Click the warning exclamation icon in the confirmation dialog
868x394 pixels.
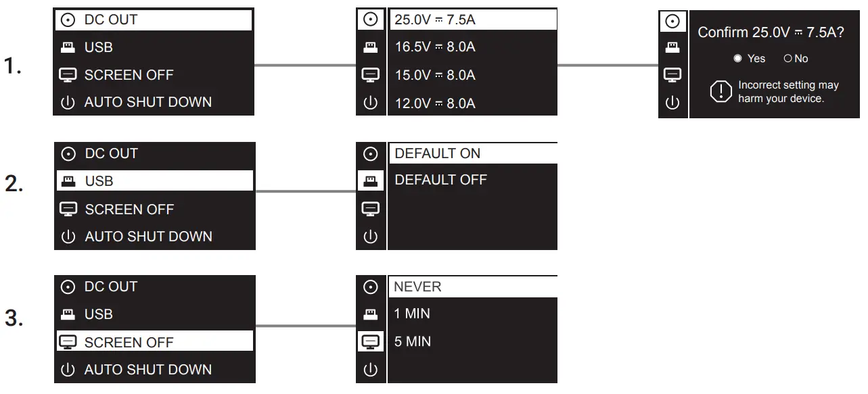pyautogui.click(x=721, y=92)
